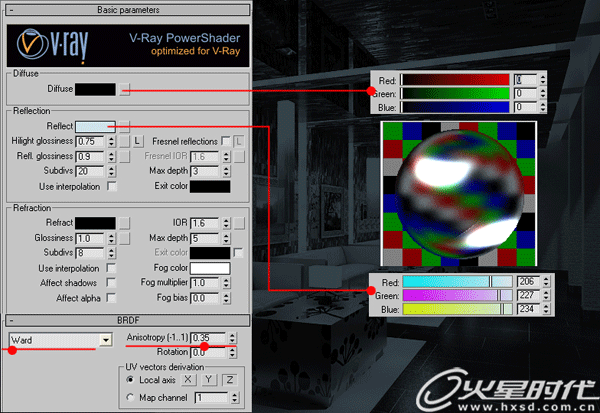The width and height of the screenshot is (600, 413).
Task: Adjust the Fog multiplier spinner
Action: (x=226, y=283)
